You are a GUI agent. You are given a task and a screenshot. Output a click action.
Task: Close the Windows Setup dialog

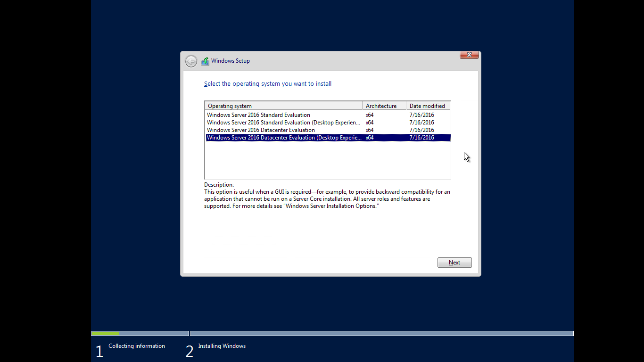click(469, 55)
